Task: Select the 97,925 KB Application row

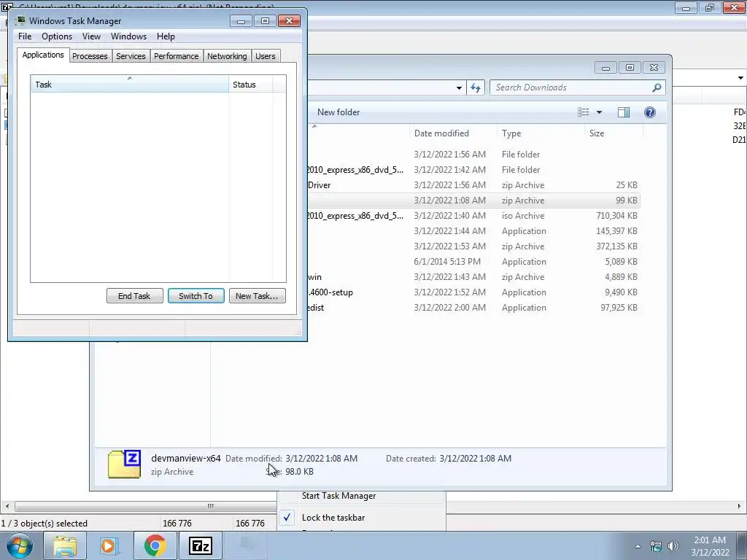Action: [473, 308]
